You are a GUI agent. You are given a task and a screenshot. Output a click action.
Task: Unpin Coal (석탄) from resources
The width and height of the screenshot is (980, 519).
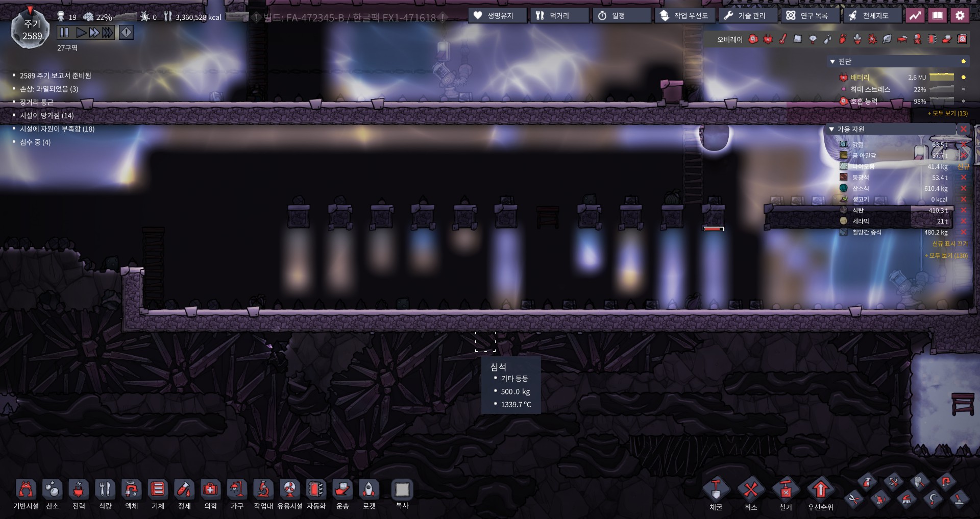click(x=963, y=210)
